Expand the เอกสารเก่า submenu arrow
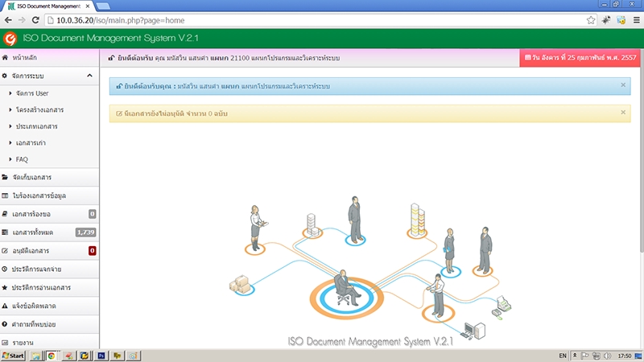644x362 pixels. pyautogui.click(x=10, y=143)
